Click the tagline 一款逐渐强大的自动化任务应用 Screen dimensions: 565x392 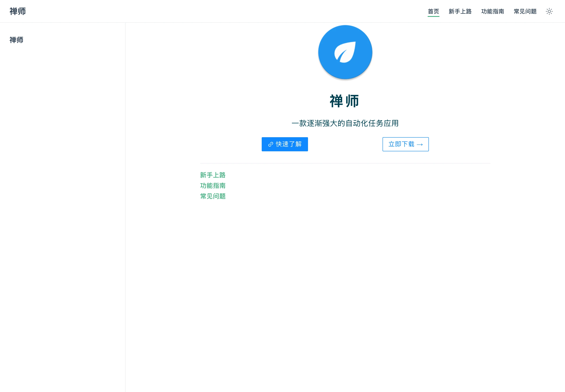click(345, 123)
